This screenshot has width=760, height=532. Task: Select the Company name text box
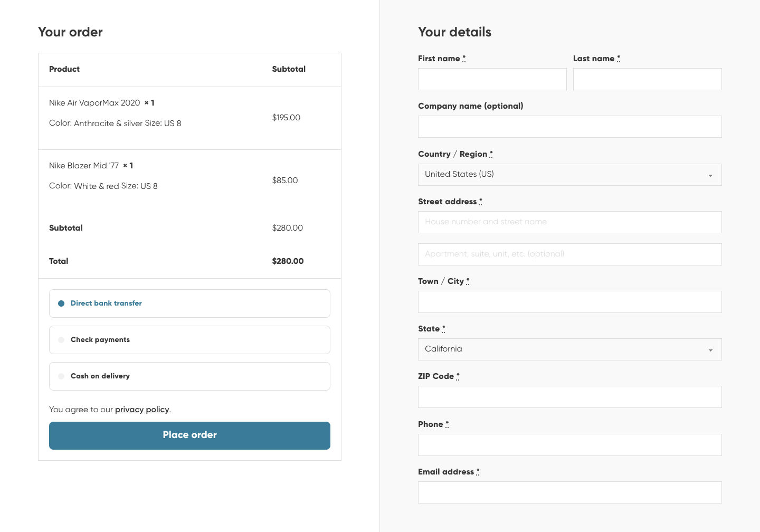(569, 127)
